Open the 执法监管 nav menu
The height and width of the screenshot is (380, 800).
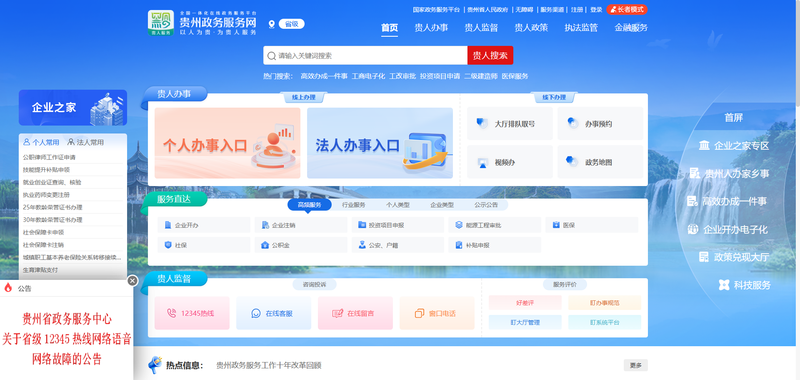coord(581,28)
